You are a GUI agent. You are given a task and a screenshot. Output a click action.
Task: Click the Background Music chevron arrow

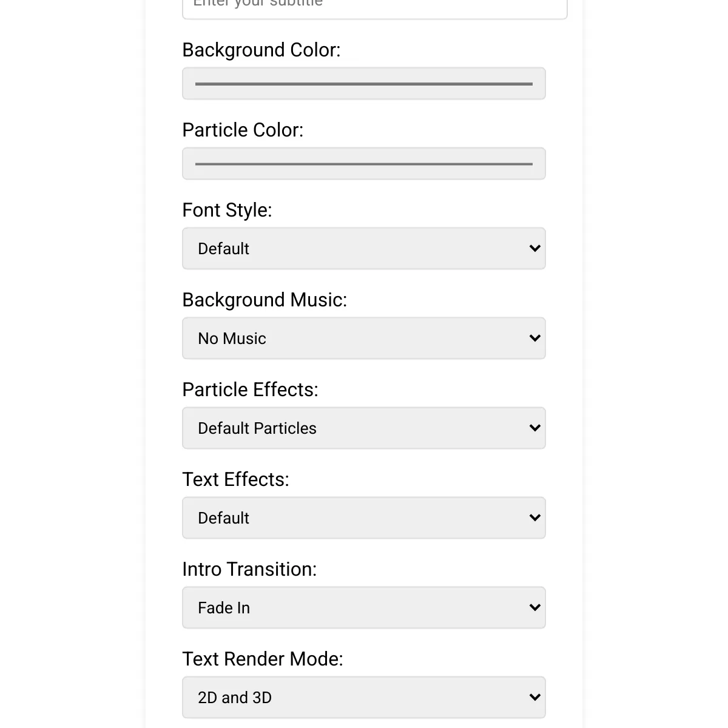534,338
